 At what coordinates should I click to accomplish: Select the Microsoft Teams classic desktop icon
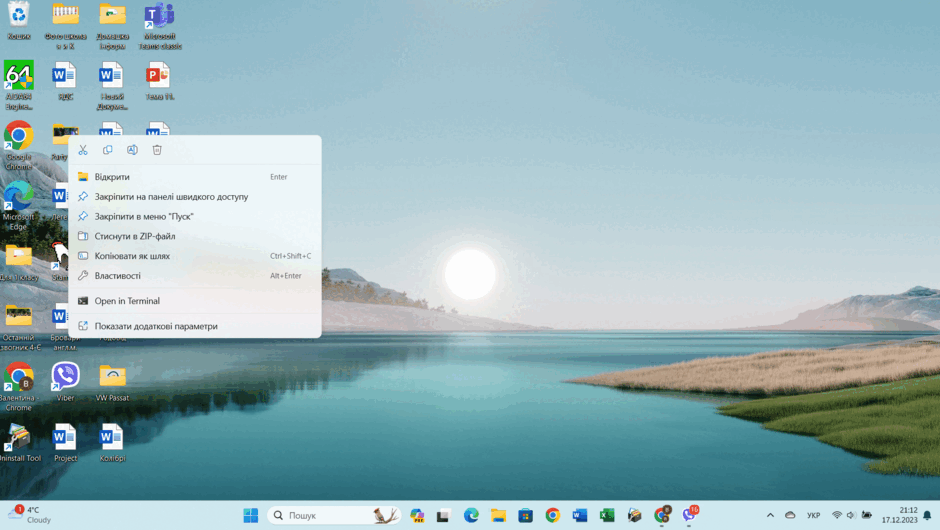coord(159,26)
